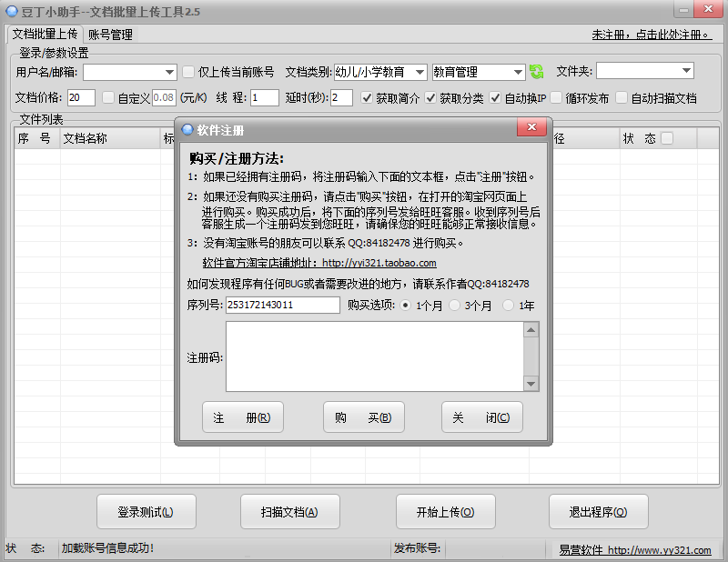Click the 软件注册 dialog title icon
This screenshot has height=562, width=728.
click(x=187, y=129)
